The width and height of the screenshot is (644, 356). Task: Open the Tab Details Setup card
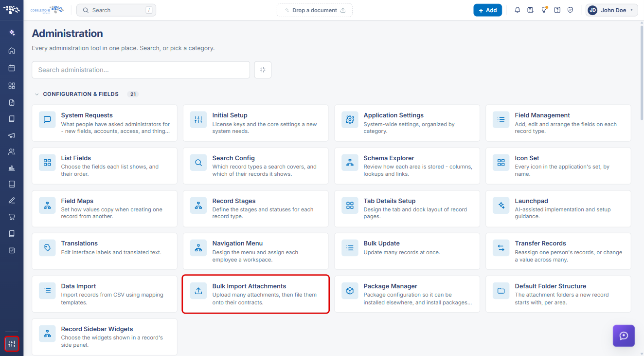pyautogui.click(x=407, y=209)
